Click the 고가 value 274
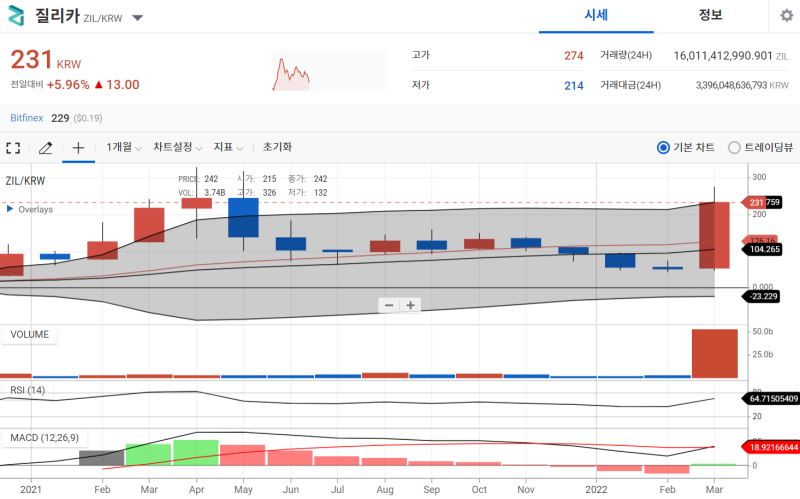 tap(573, 56)
